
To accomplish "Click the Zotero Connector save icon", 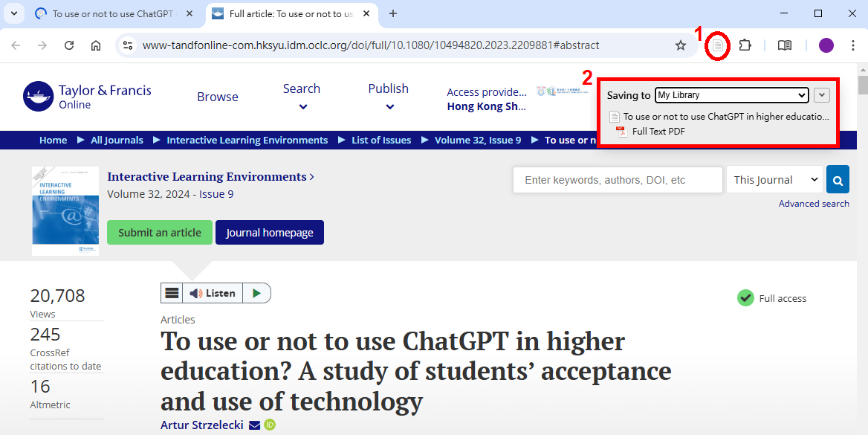I will coord(717,45).
